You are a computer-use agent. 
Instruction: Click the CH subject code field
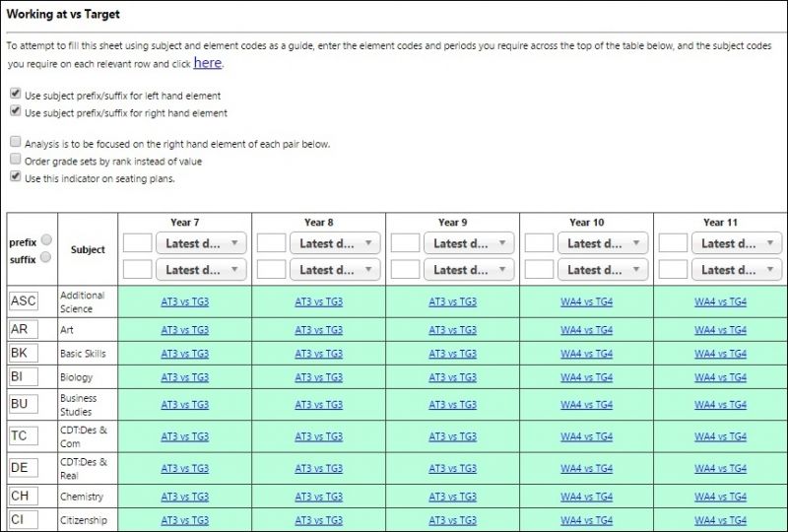[24, 497]
